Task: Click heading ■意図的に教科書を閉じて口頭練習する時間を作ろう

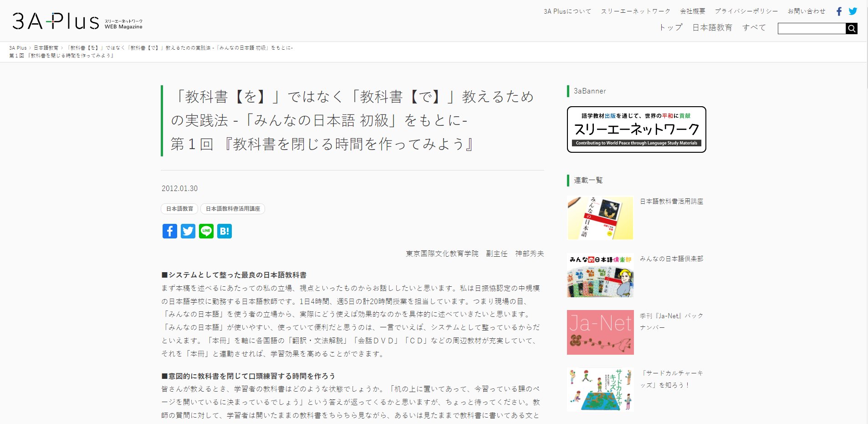Action: pyautogui.click(x=248, y=376)
